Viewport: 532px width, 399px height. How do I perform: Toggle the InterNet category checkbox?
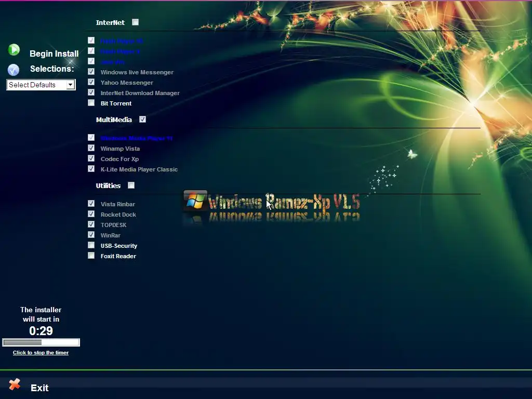tap(136, 22)
